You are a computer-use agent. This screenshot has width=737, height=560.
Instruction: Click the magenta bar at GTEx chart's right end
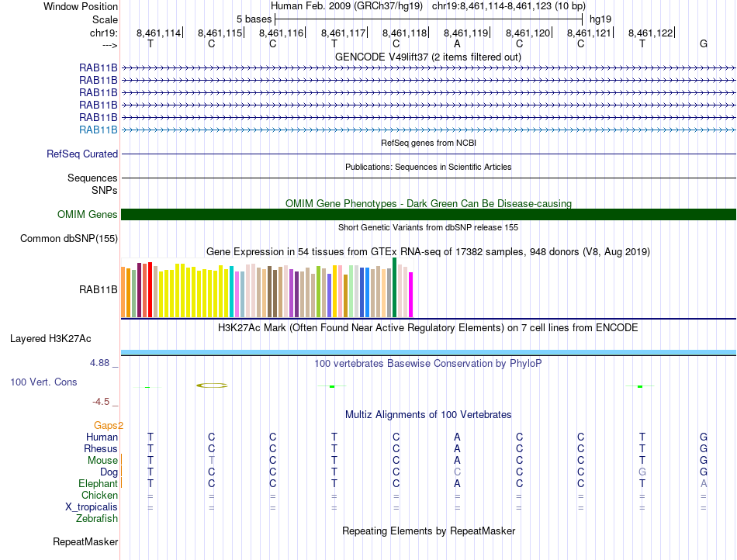[x=411, y=295]
